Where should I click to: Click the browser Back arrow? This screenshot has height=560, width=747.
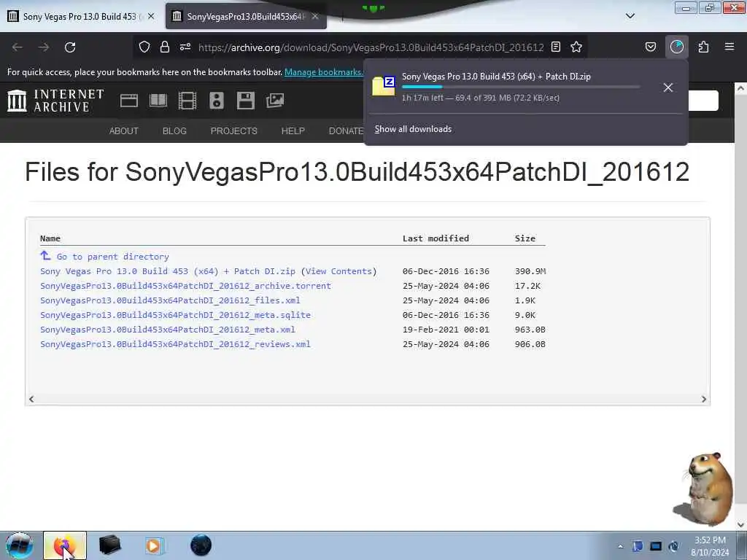coord(18,47)
